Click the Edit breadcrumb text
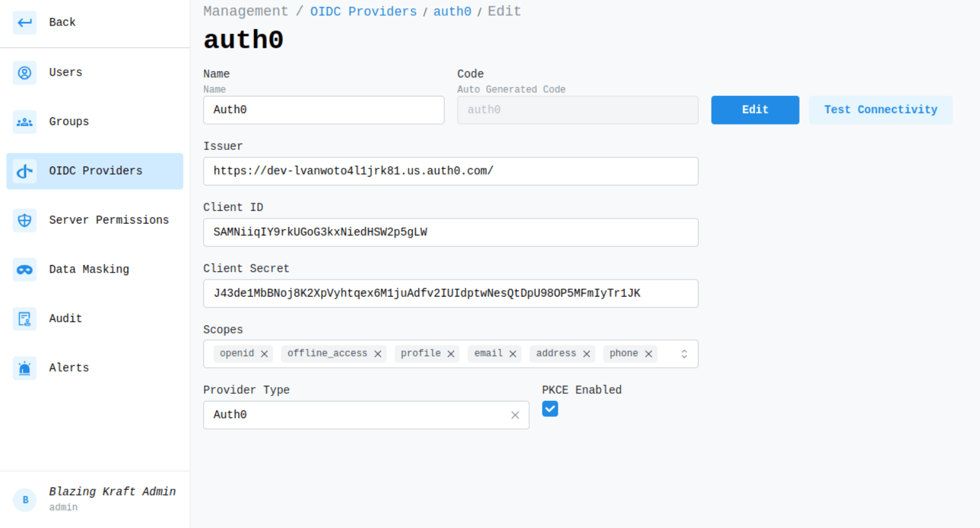 coord(504,11)
